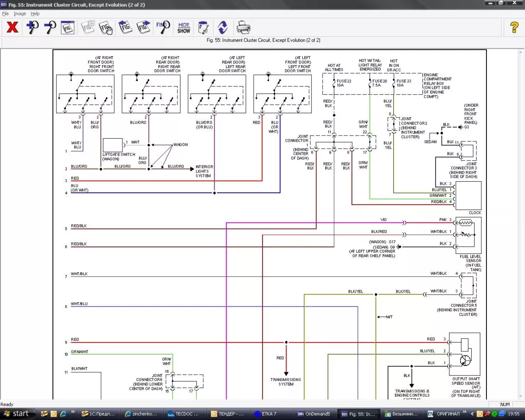525x420 pixels.
Task: Print the wiring diagram
Action: [x=243, y=27]
